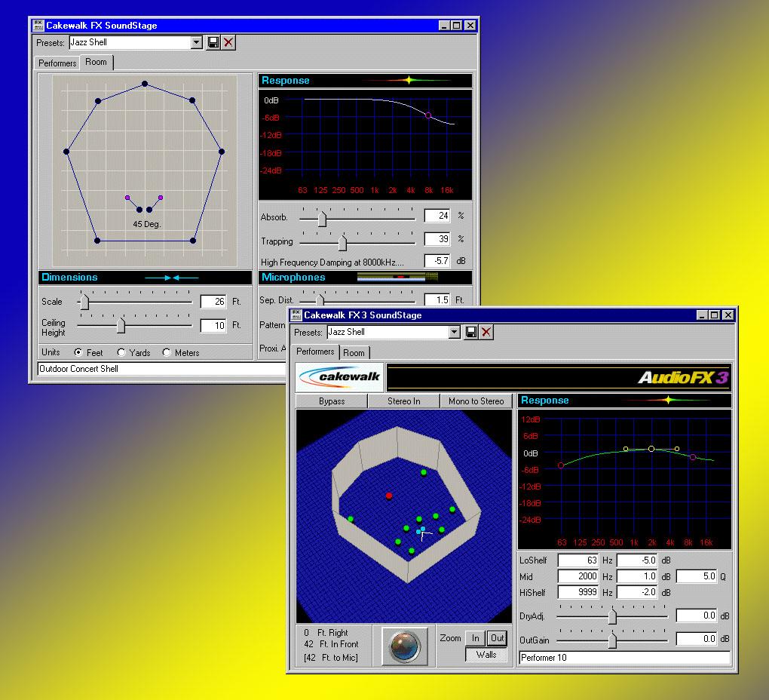The width and height of the screenshot is (769, 700).
Task: Click the Scale field showing 26
Action: [x=213, y=301]
